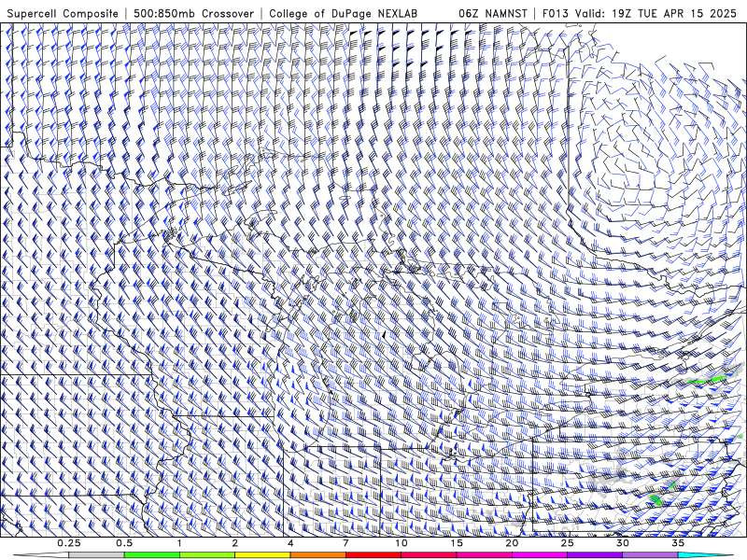The image size is (747, 560).
Task: Click the "F013 Valid: 19Z TUE APR 15 2025" text
Action: [640, 14]
